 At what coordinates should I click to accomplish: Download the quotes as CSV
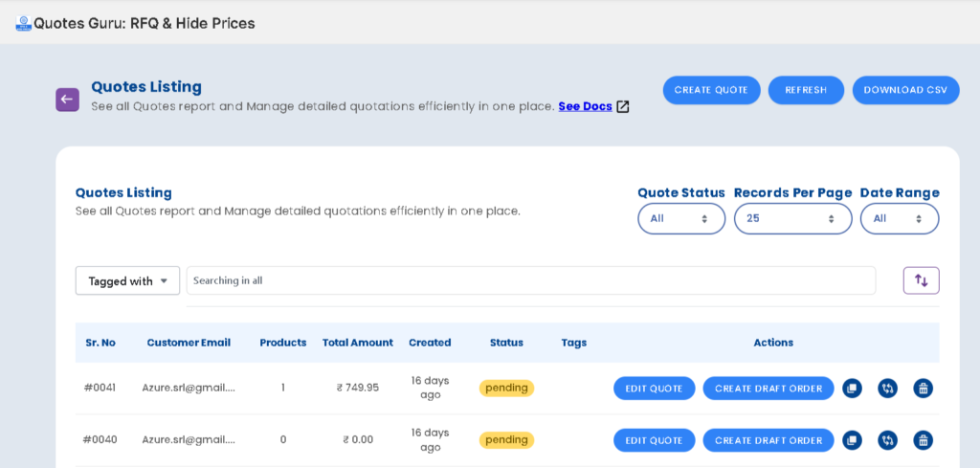point(905,90)
